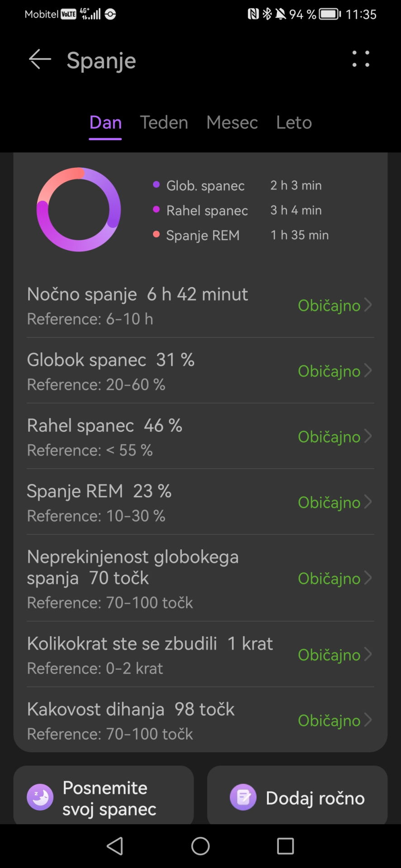Image resolution: width=401 pixels, height=868 pixels.
Task: Expand Nočno spanje details chevron
Action: [368, 305]
